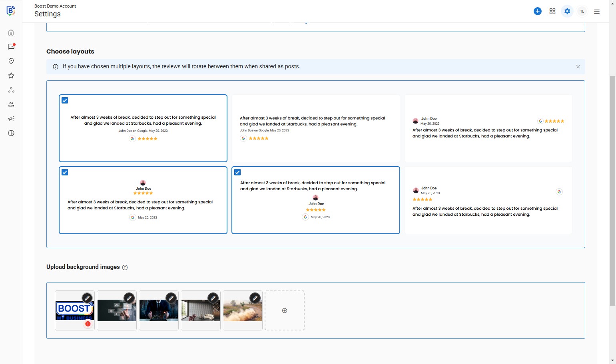Open the campaigns megaphone icon

click(11, 119)
